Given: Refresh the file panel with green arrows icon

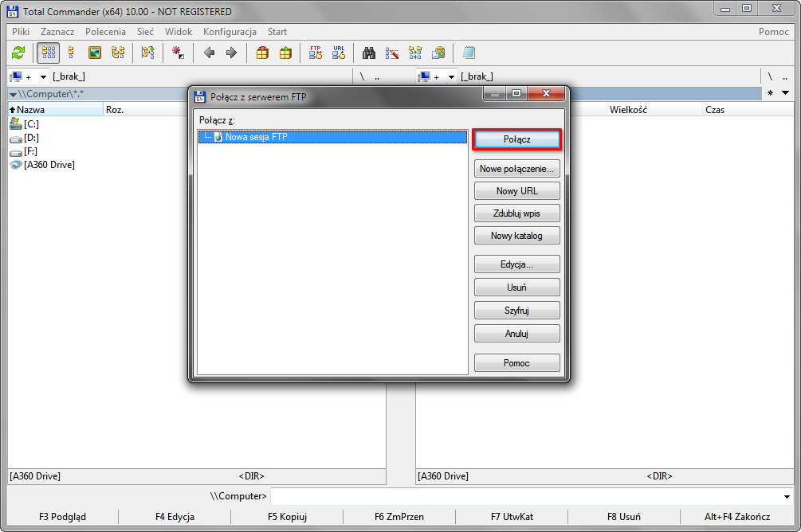Looking at the screenshot, I should [18, 53].
